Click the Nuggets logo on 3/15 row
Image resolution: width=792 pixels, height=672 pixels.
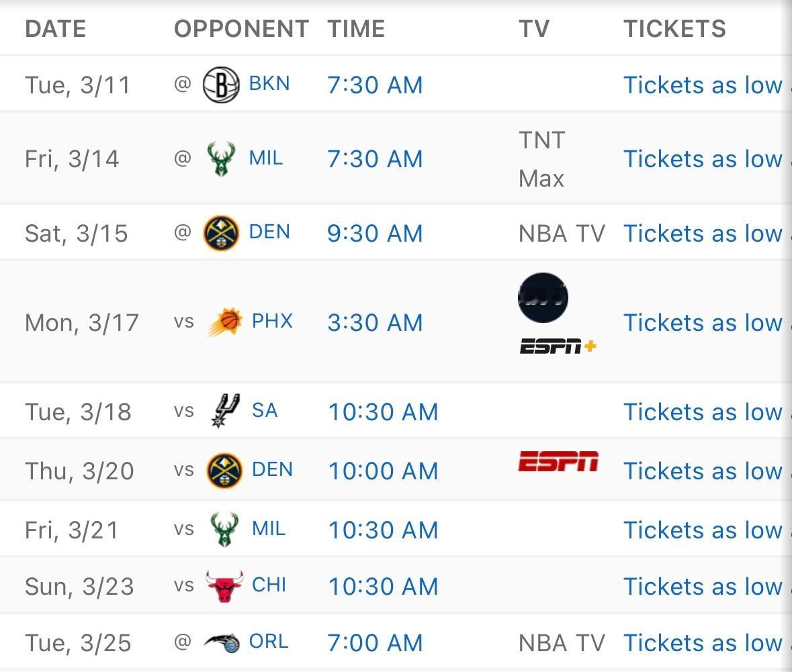coord(221,233)
